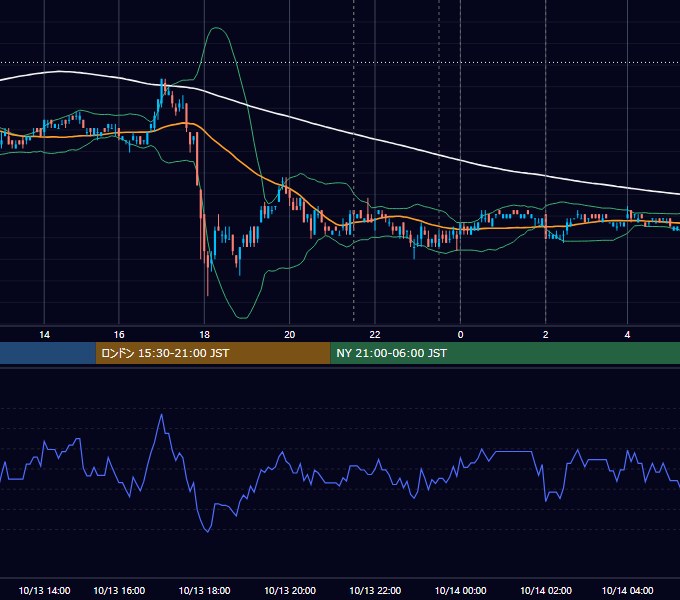Click the 18 hour label on the time axis
Image resolution: width=680 pixels, height=600 pixels.
204,335
